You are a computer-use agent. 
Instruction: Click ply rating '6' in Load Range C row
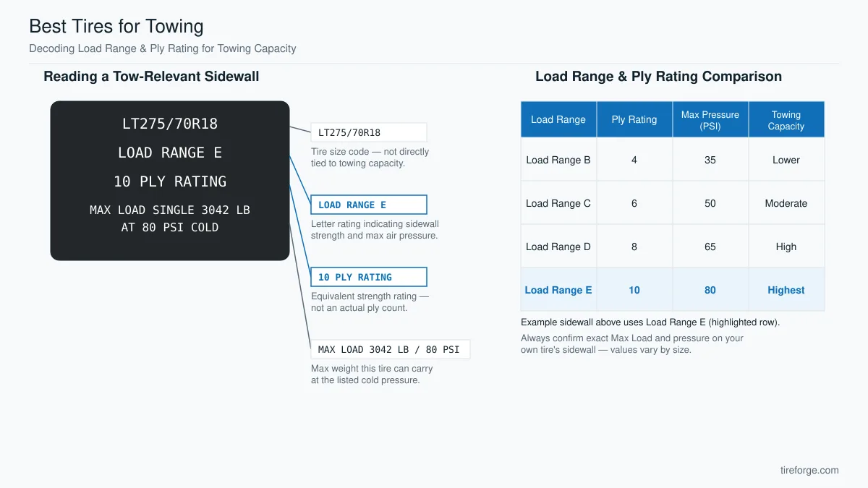[634, 203]
